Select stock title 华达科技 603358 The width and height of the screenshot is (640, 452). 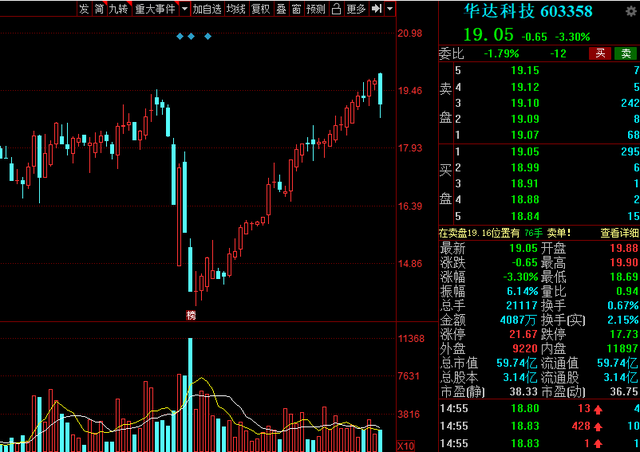pyautogui.click(x=528, y=11)
